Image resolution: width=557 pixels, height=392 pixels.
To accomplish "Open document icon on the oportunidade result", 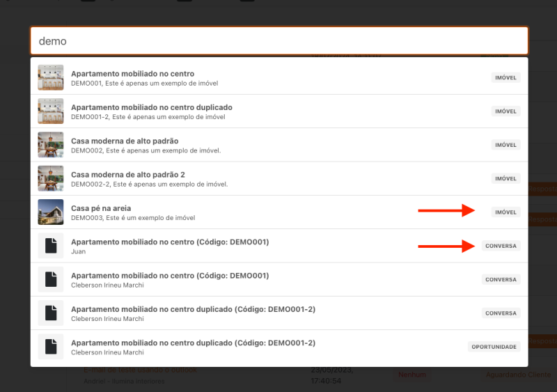I will pyautogui.click(x=50, y=346).
